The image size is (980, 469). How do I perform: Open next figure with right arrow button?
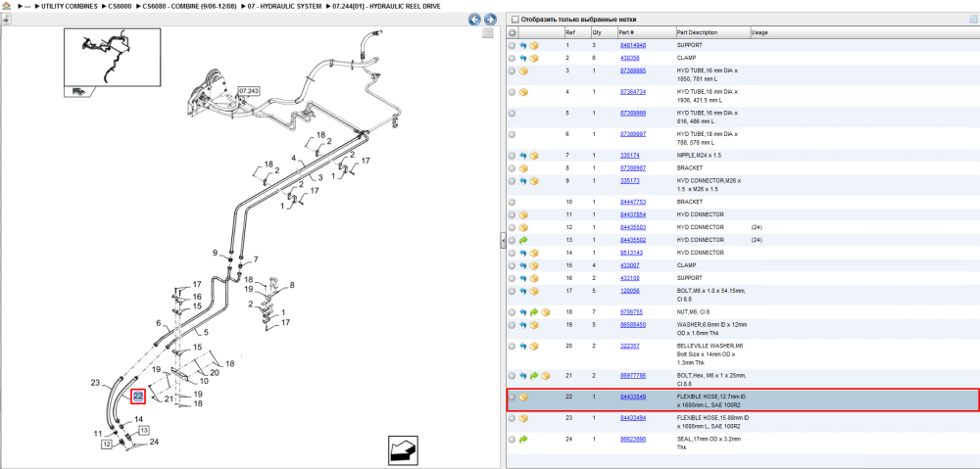click(x=490, y=20)
